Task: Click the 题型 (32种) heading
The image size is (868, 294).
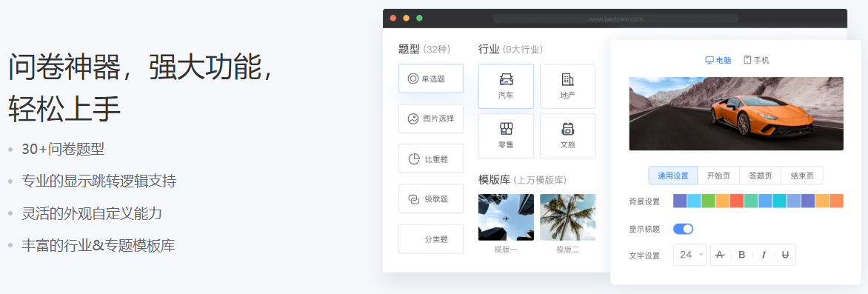Action: click(x=424, y=50)
